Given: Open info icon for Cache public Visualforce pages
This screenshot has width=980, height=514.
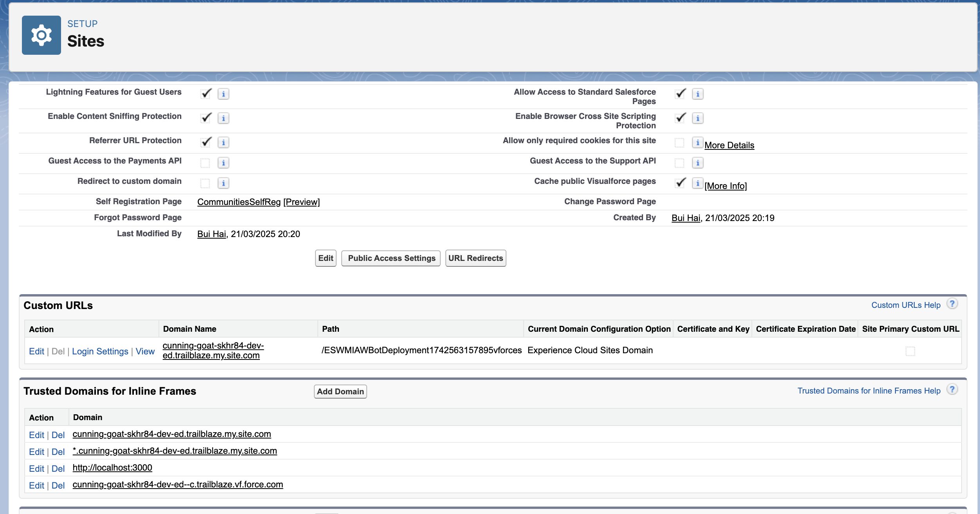Looking at the screenshot, I should [x=698, y=183].
